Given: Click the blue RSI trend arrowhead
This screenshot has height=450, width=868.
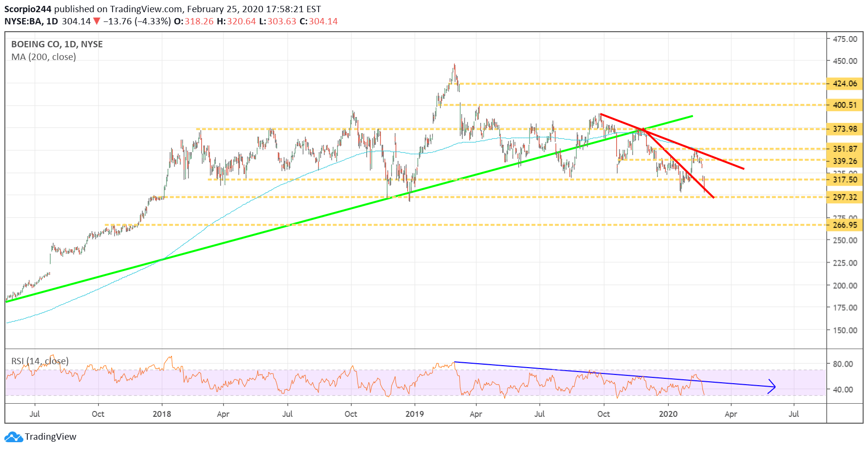Looking at the screenshot, I should pos(772,387).
